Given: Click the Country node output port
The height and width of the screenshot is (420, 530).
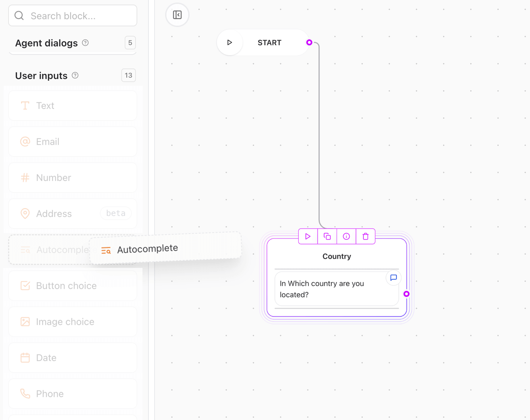Looking at the screenshot, I should (x=406, y=294).
